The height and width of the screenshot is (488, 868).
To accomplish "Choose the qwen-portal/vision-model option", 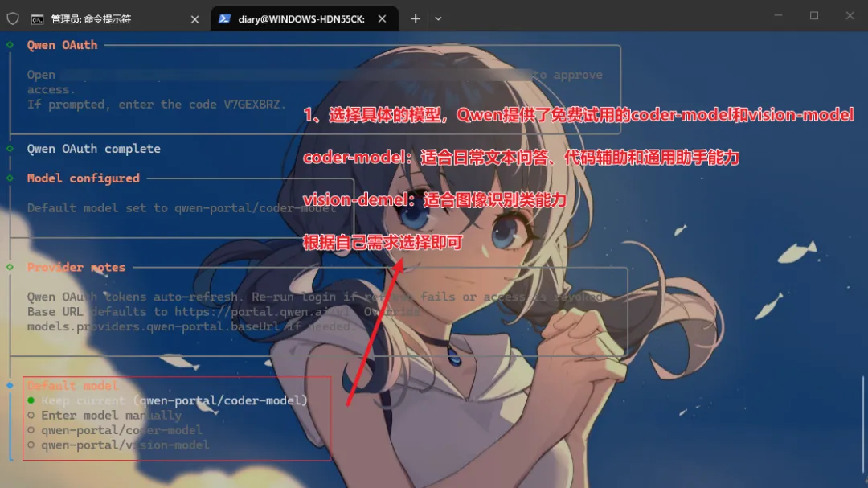I will click(x=118, y=445).
